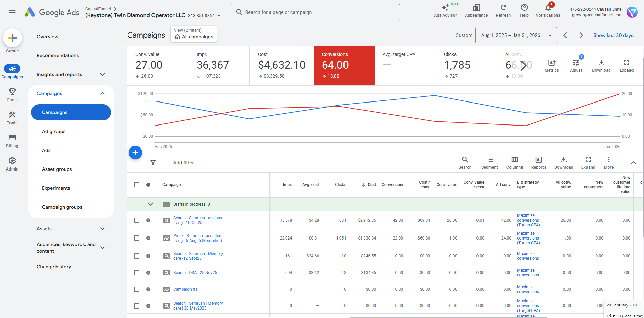Go to Ad groups page

[54, 131]
